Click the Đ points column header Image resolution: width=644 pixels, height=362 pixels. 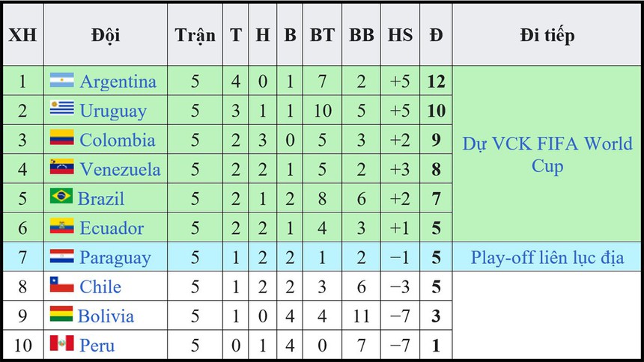[436, 35]
